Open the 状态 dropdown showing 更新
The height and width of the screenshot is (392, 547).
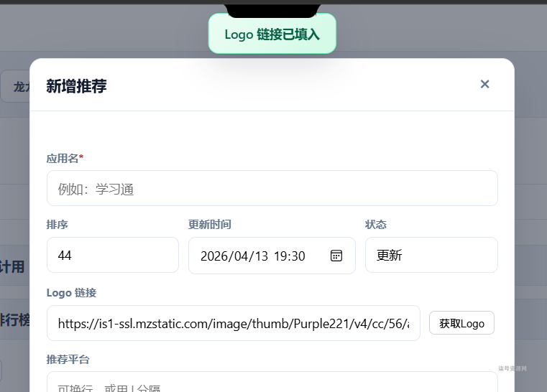[431, 255]
